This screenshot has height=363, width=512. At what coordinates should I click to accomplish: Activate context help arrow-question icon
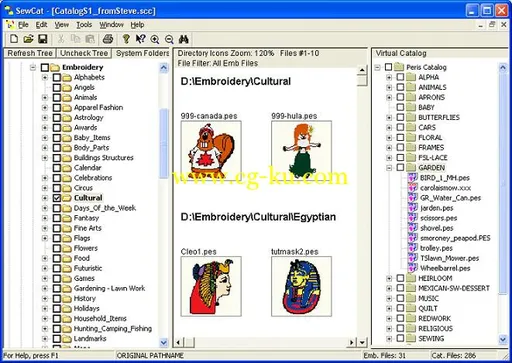point(140,39)
